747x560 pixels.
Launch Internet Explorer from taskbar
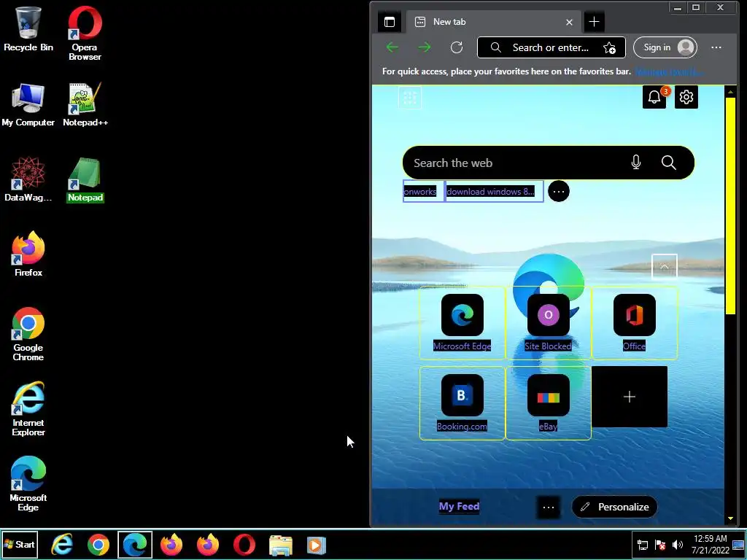click(62, 544)
